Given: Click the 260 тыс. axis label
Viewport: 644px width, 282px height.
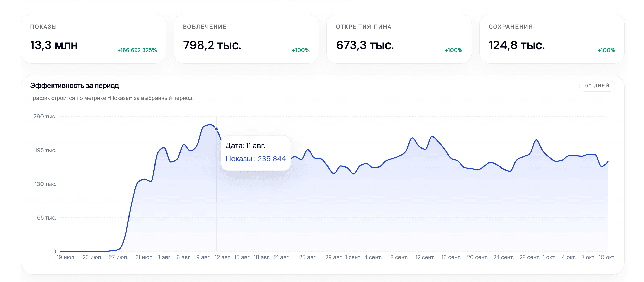Looking at the screenshot, I should [x=45, y=117].
